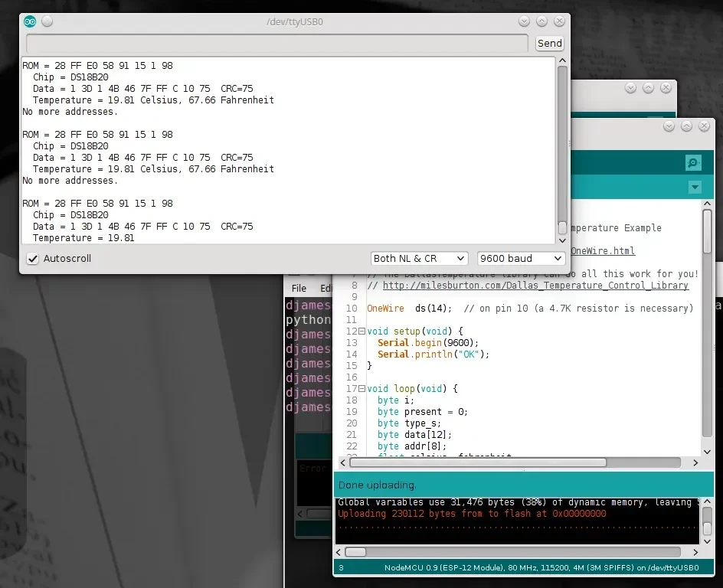Click Arduino logo icon in serial monitor titlebar
Image resolution: width=723 pixels, height=588 pixels.
pyautogui.click(x=30, y=21)
